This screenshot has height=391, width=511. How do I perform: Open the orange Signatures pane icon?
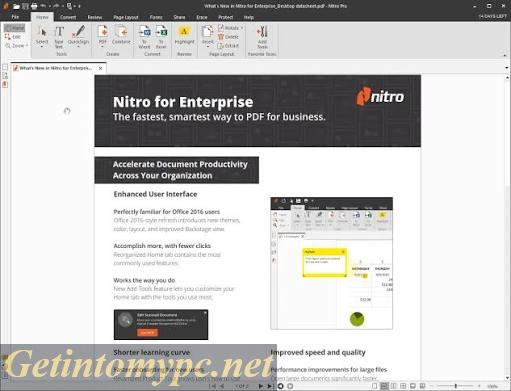[x=5, y=84]
